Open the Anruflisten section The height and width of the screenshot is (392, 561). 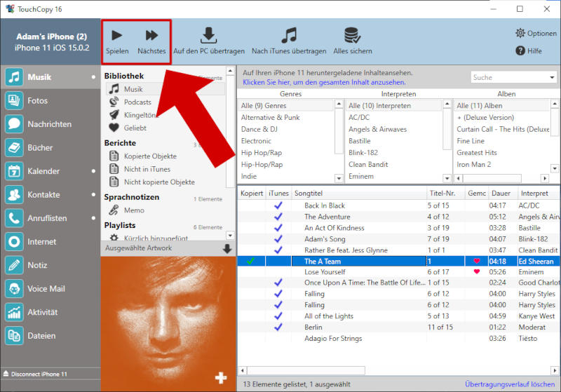coord(50,218)
